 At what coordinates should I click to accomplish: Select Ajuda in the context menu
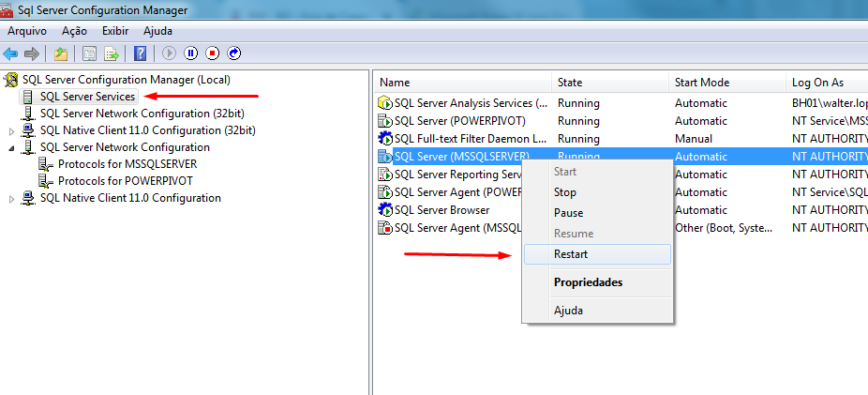click(x=597, y=311)
